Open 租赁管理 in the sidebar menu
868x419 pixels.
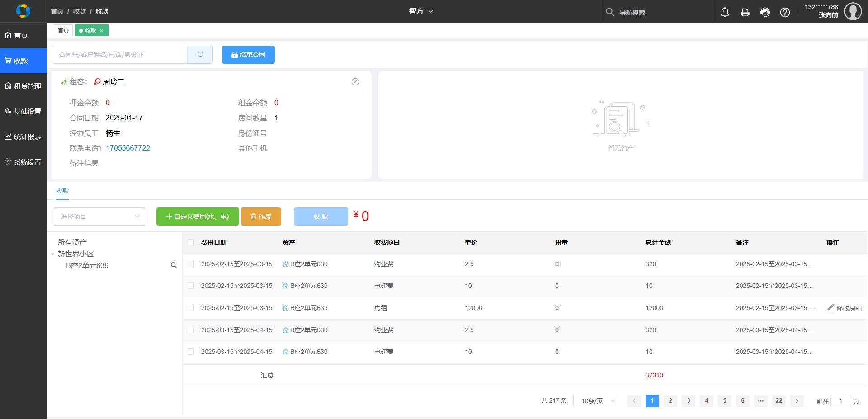coord(24,86)
